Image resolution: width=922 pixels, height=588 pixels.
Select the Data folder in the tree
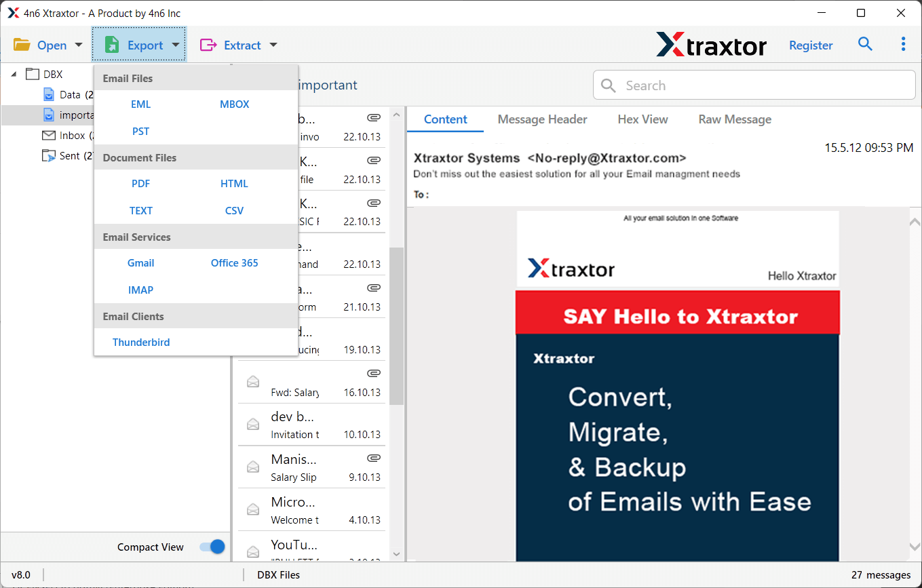click(x=68, y=95)
